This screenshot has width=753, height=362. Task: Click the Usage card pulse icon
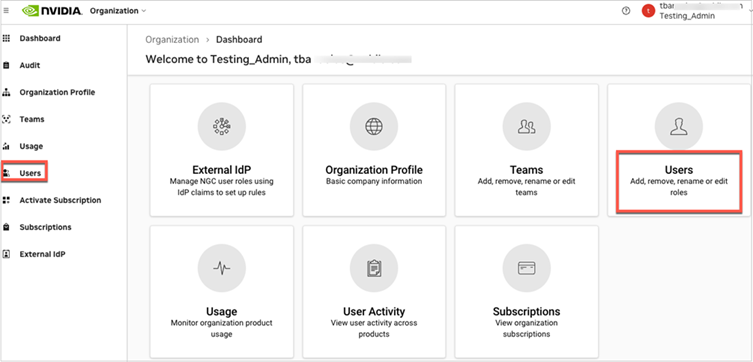coord(222,268)
